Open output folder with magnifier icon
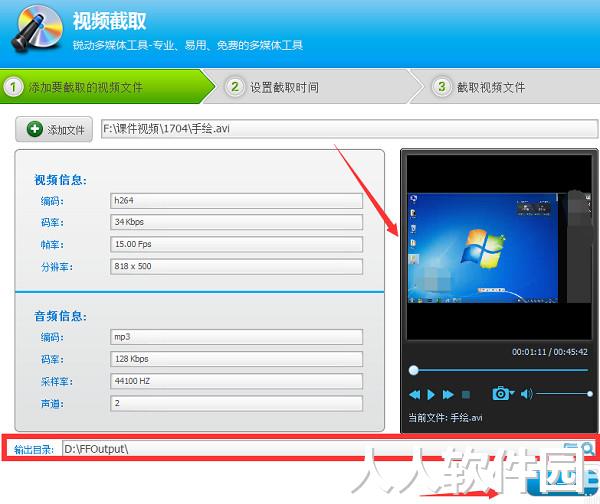Screen dimensions: 600x504 (587, 448)
